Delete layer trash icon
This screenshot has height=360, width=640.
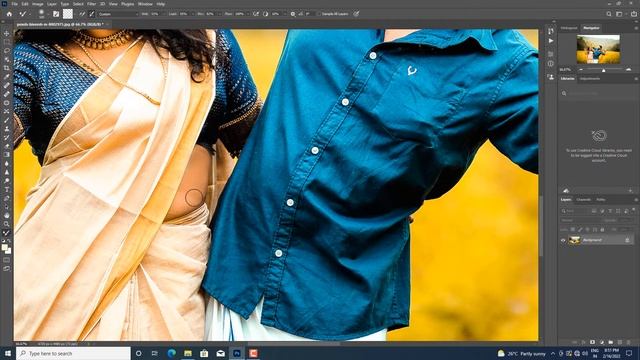pos(629,342)
